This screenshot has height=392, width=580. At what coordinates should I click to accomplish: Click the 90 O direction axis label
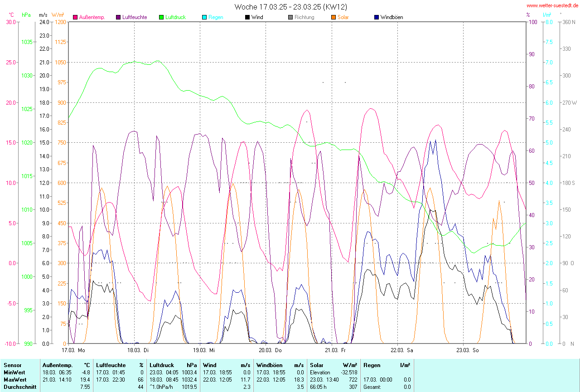click(x=568, y=263)
